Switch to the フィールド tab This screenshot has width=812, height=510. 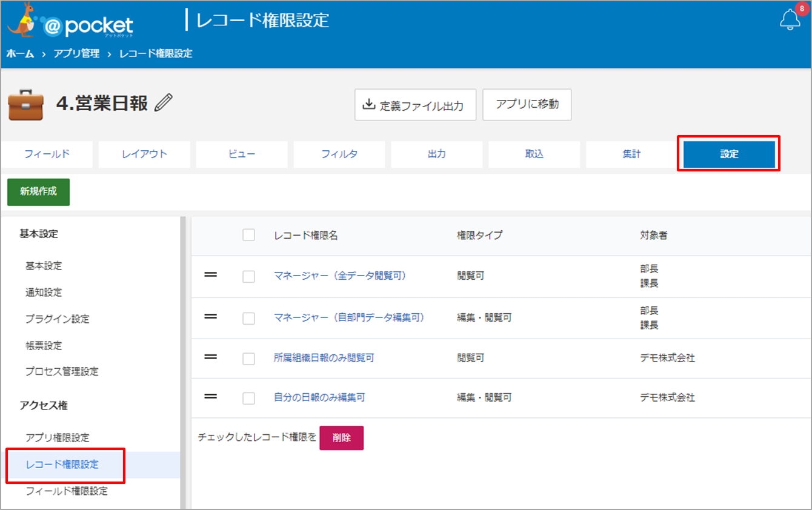[47, 154]
